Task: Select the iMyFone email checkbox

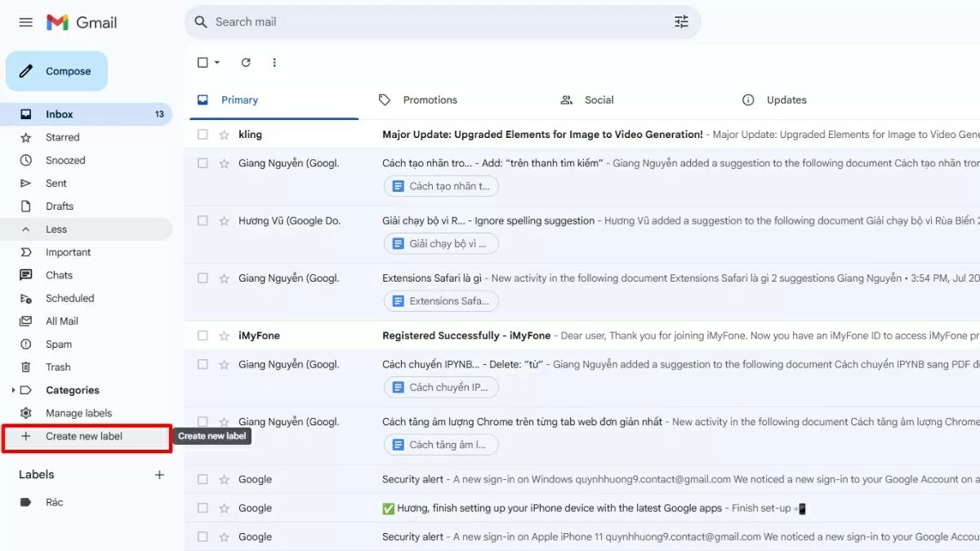Action: pyautogui.click(x=203, y=335)
